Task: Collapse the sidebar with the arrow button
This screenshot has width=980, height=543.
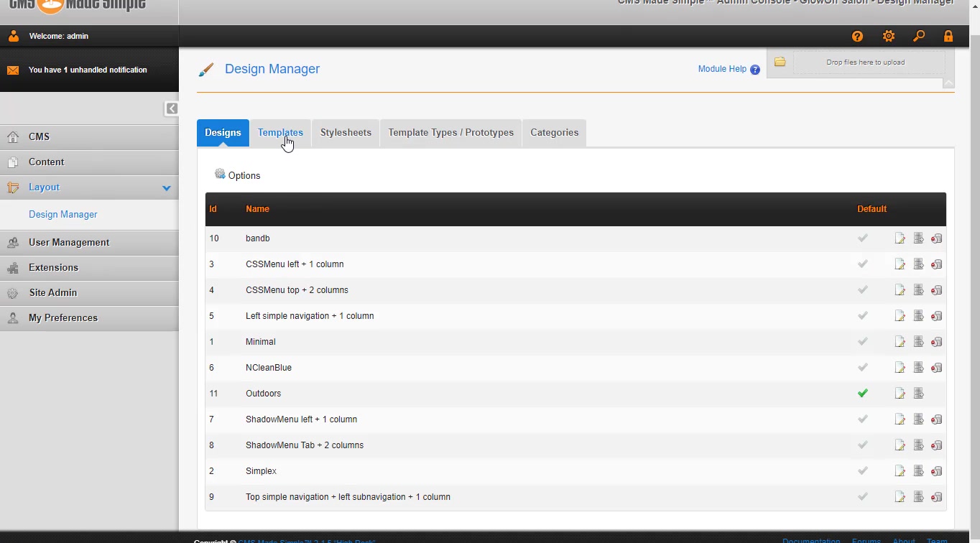Action: [x=172, y=108]
